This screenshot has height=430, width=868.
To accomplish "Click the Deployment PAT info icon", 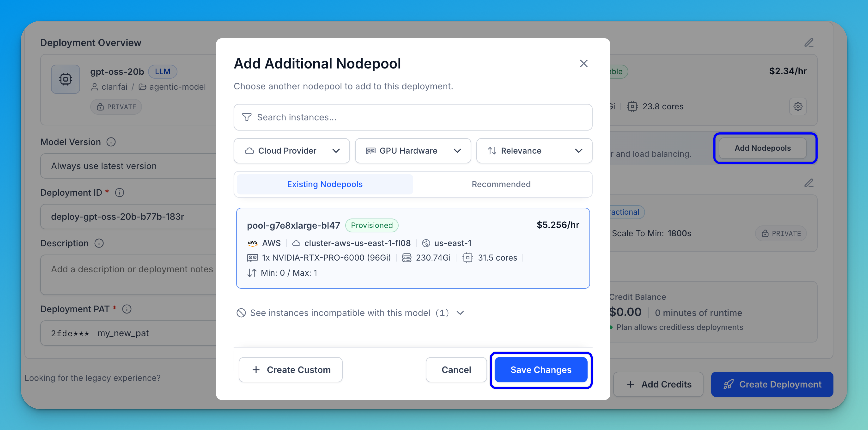I will click(x=127, y=309).
